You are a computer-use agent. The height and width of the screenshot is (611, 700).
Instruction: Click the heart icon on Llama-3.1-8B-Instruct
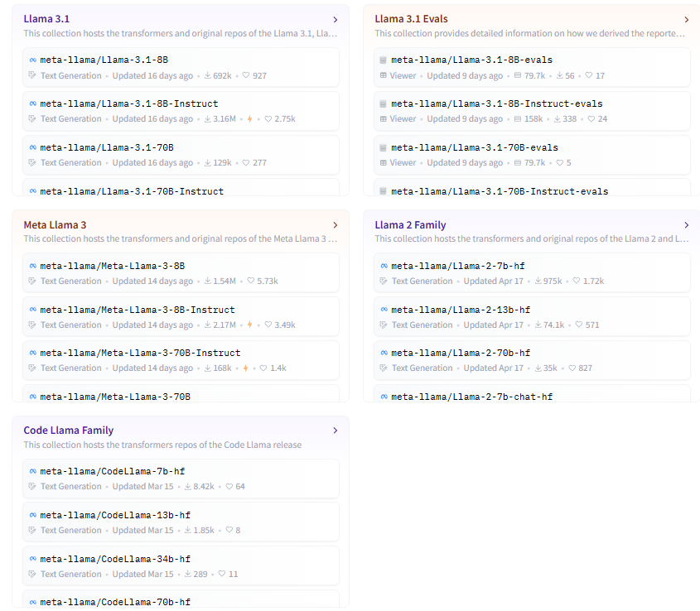268,119
